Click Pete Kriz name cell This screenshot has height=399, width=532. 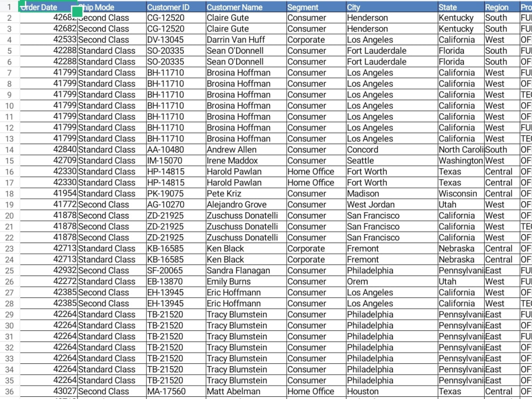click(x=246, y=194)
